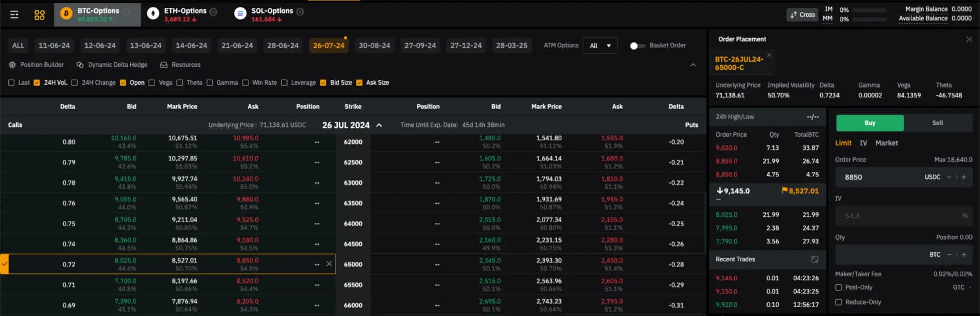The width and height of the screenshot is (980, 316).
Task: Click info icon next to SOL-Options
Action: [300, 11]
